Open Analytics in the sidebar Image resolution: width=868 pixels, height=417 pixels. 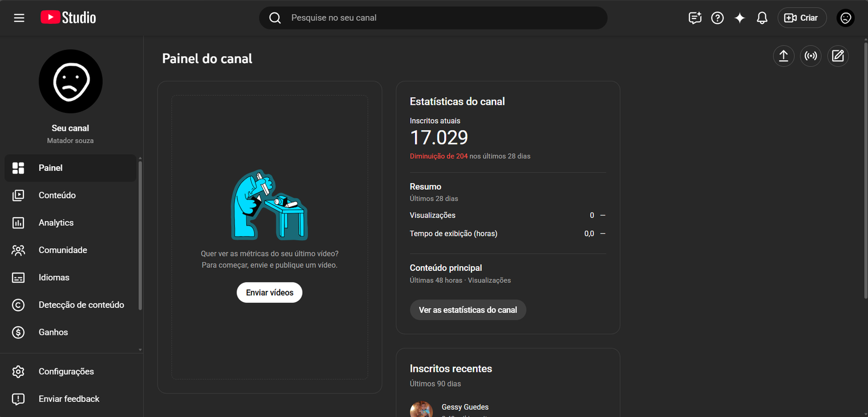(x=56, y=223)
